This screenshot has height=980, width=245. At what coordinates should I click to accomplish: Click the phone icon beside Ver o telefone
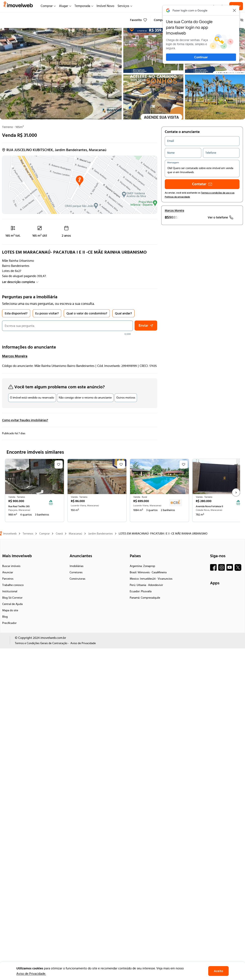tap(231, 218)
